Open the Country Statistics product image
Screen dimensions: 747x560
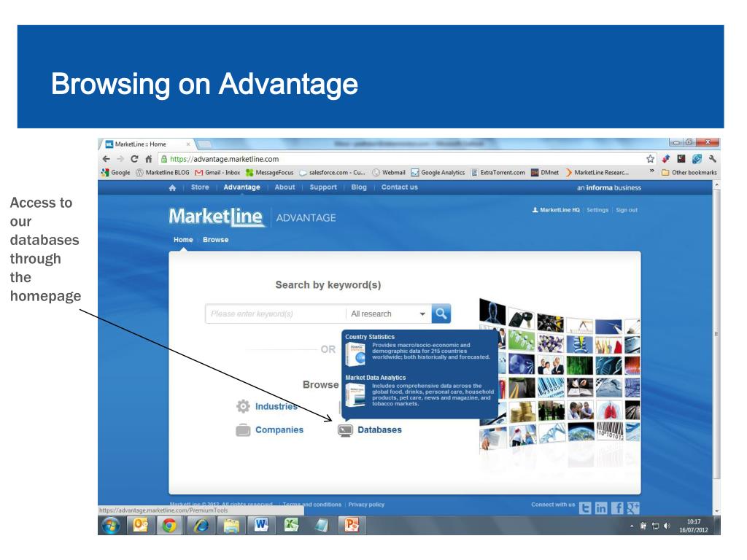point(355,354)
